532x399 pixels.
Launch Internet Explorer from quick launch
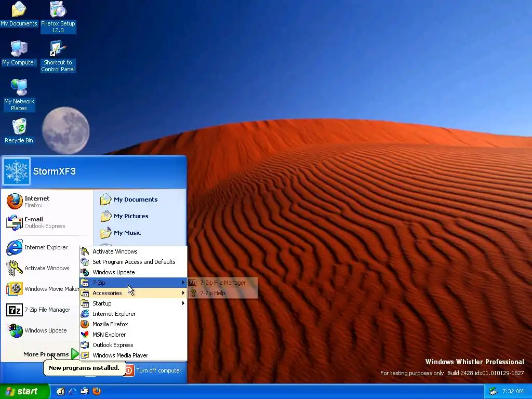pos(72,392)
